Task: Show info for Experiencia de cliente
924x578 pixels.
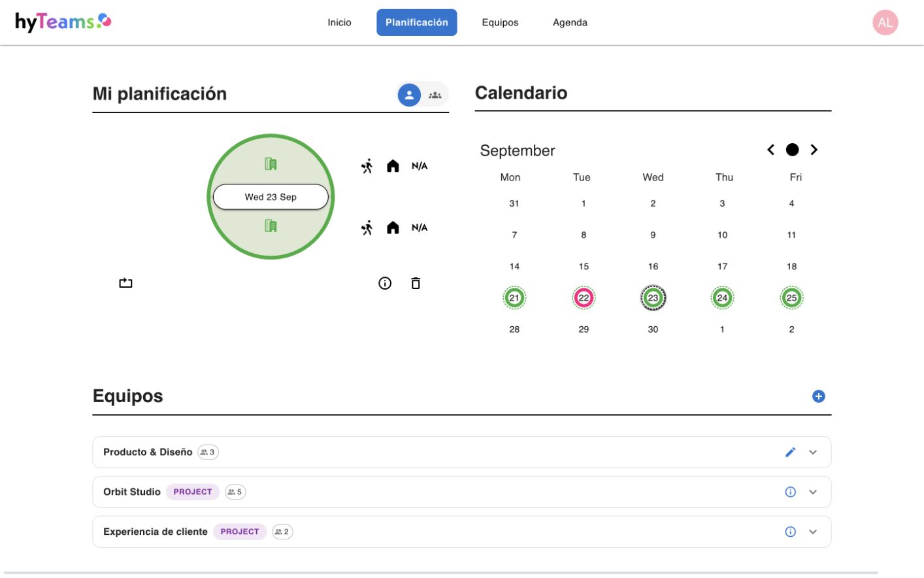Action: pyautogui.click(x=790, y=532)
